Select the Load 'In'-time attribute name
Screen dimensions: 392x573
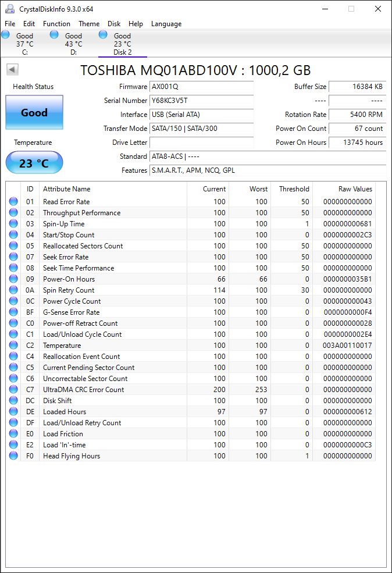[65, 445]
